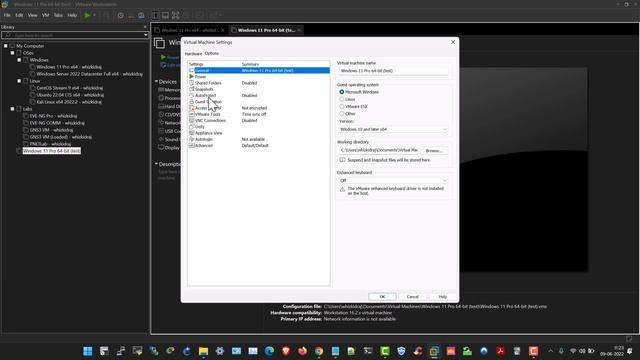The height and width of the screenshot is (360, 640).
Task: Open the Shared Folders settings entry
Action: click(x=208, y=83)
